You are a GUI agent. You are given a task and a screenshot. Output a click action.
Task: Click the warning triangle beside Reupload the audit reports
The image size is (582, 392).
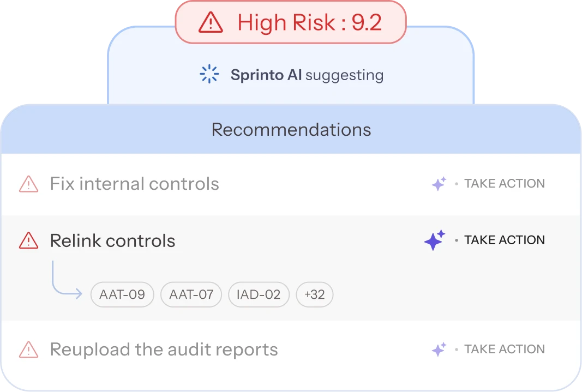(x=28, y=349)
